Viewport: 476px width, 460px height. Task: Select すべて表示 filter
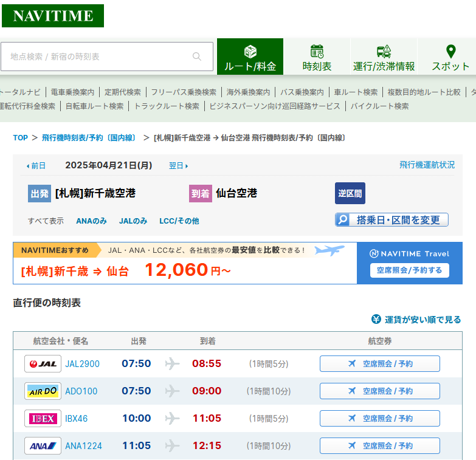[46, 221]
